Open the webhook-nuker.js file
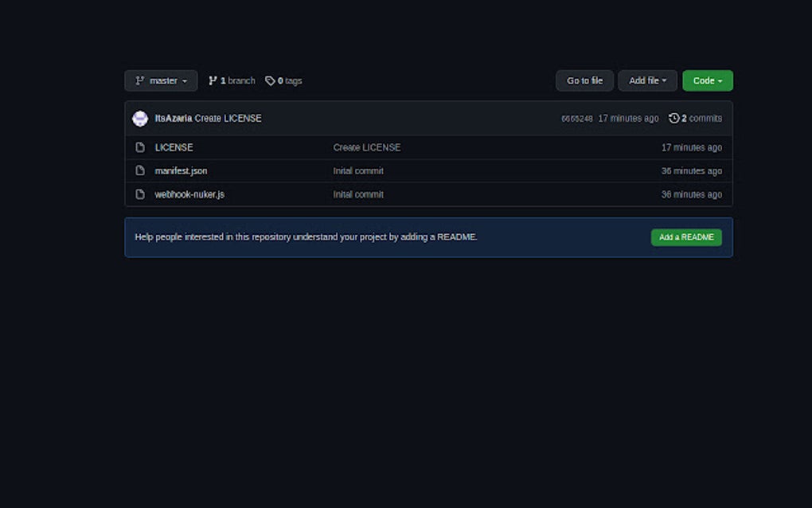Image resolution: width=812 pixels, height=508 pixels. (189, 193)
